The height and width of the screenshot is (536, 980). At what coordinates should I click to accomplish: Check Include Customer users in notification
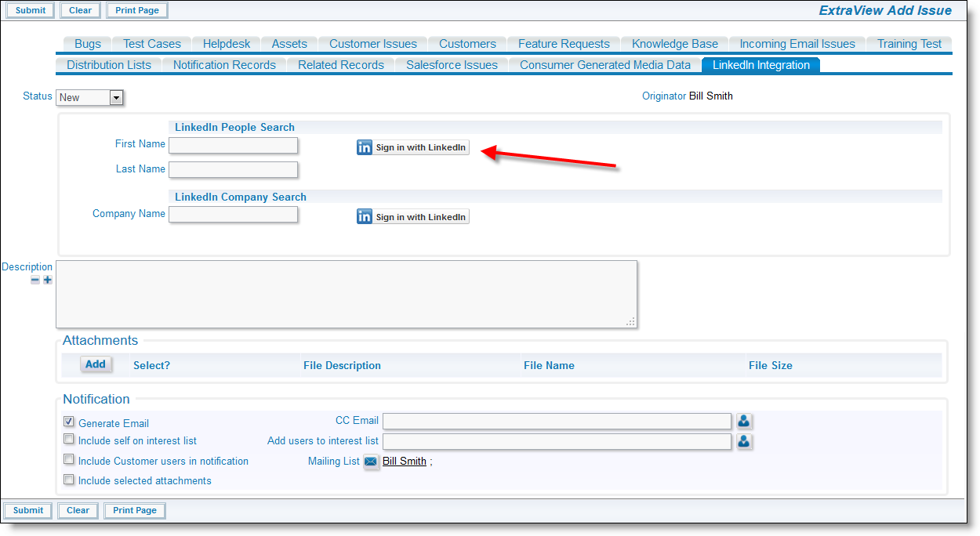pos(69,460)
